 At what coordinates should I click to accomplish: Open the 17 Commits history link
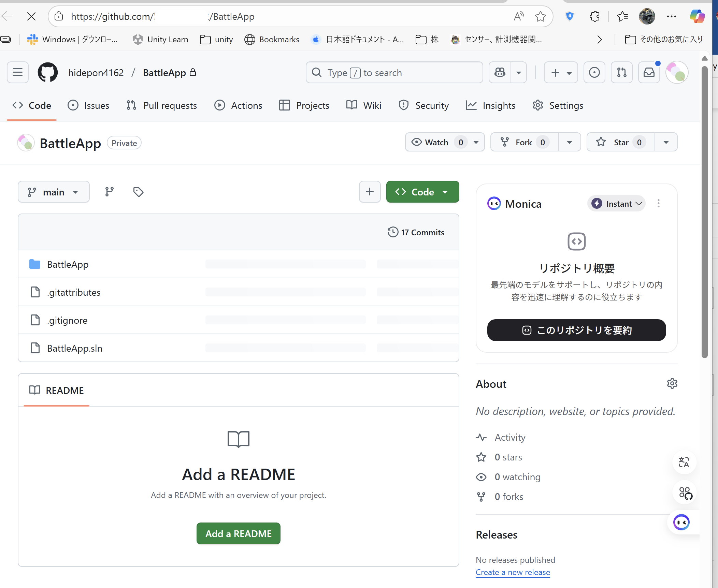coord(416,232)
